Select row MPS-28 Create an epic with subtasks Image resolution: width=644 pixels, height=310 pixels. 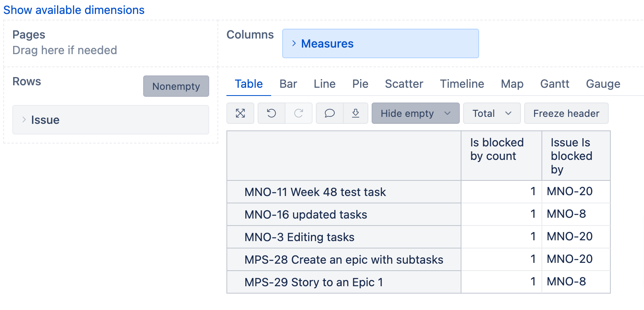point(344,260)
